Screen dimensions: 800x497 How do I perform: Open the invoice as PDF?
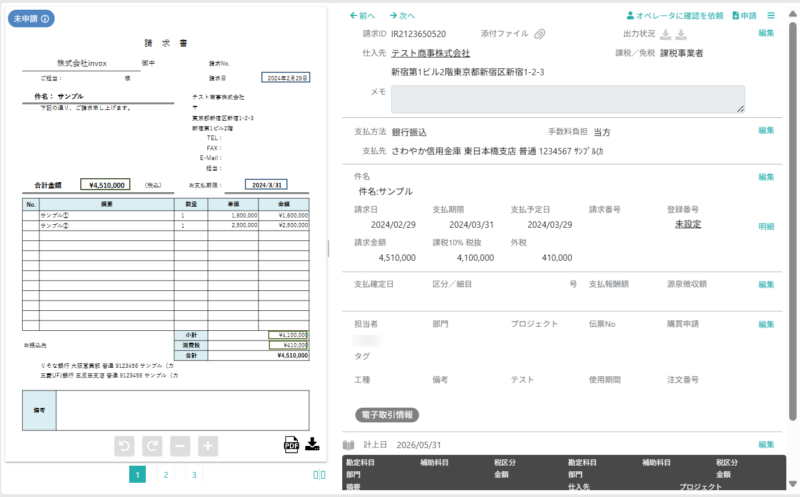point(291,444)
